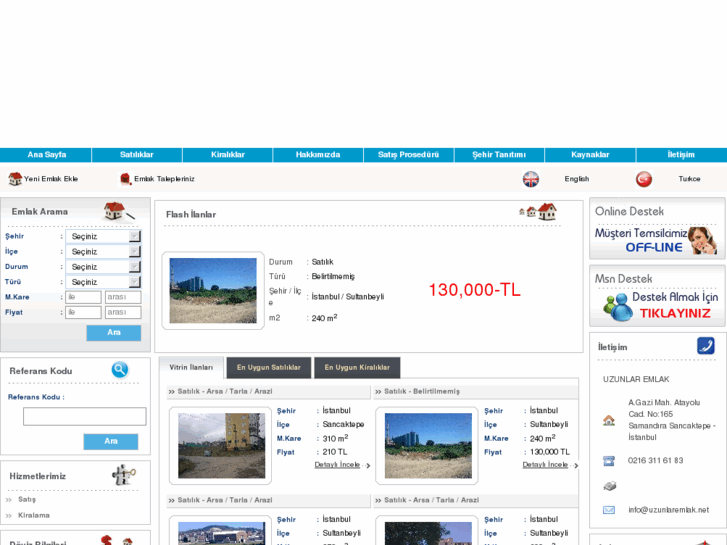This screenshot has height=545, width=727.
Task: Switch to the En Uygun Satılıklar tab
Action: click(x=269, y=367)
